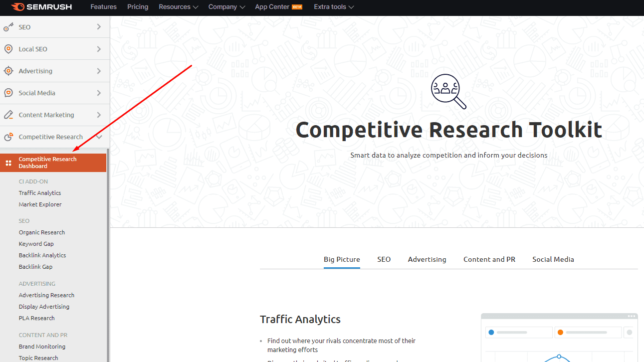Switch to the Social Media tab
The height and width of the screenshot is (362, 644).
pyautogui.click(x=553, y=259)
